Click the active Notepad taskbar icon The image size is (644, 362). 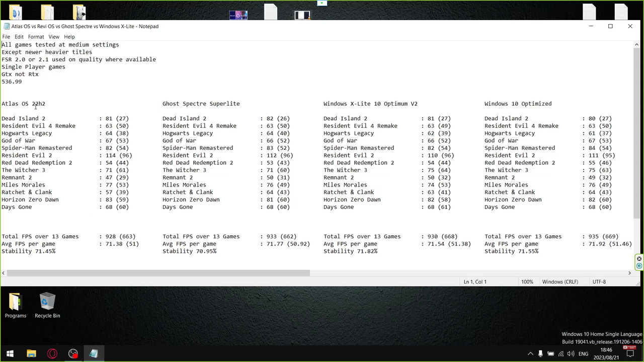(x=94, y=353)
